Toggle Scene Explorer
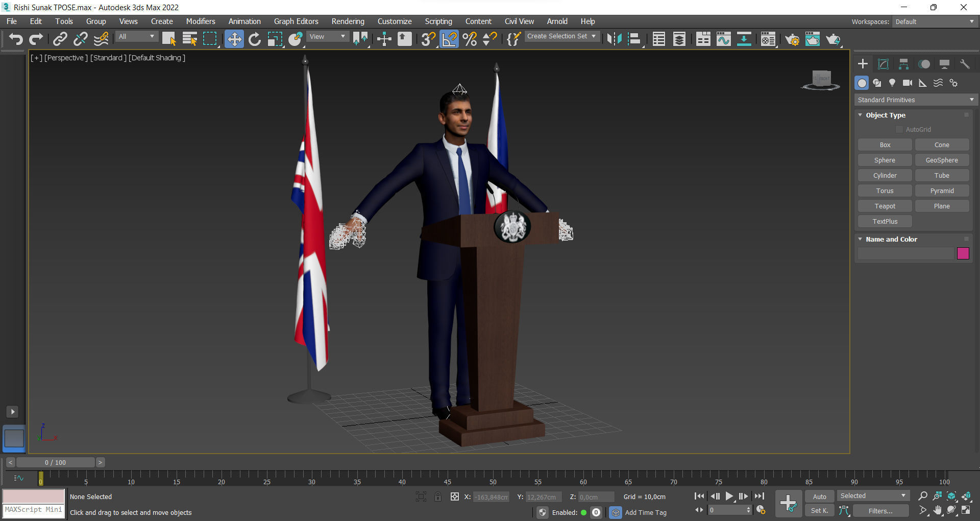The height and width of the screenshot is (521, 980). 659,39
